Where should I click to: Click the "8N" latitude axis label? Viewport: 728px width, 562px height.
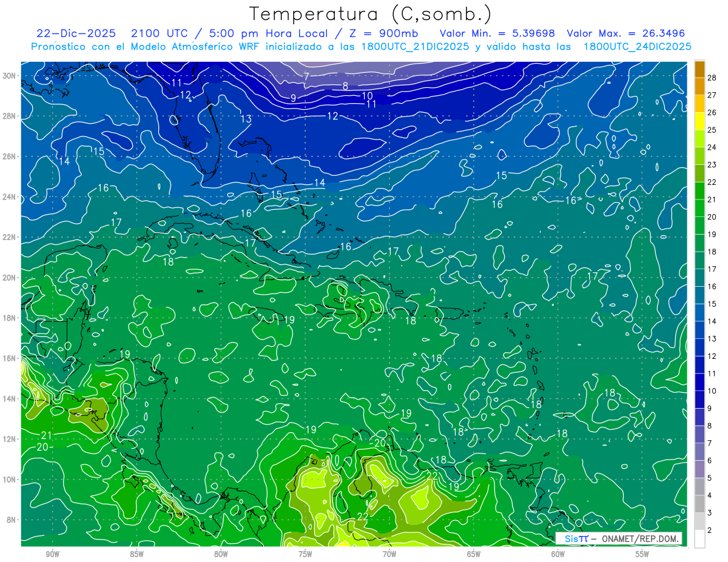pyautogui.click(x=12, y=520)
